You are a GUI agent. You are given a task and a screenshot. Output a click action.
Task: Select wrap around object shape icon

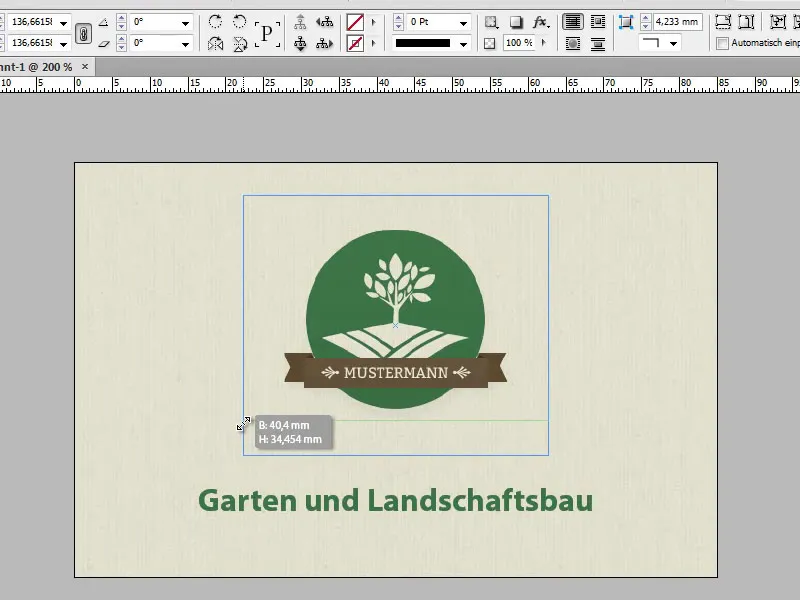click(573, 44)
